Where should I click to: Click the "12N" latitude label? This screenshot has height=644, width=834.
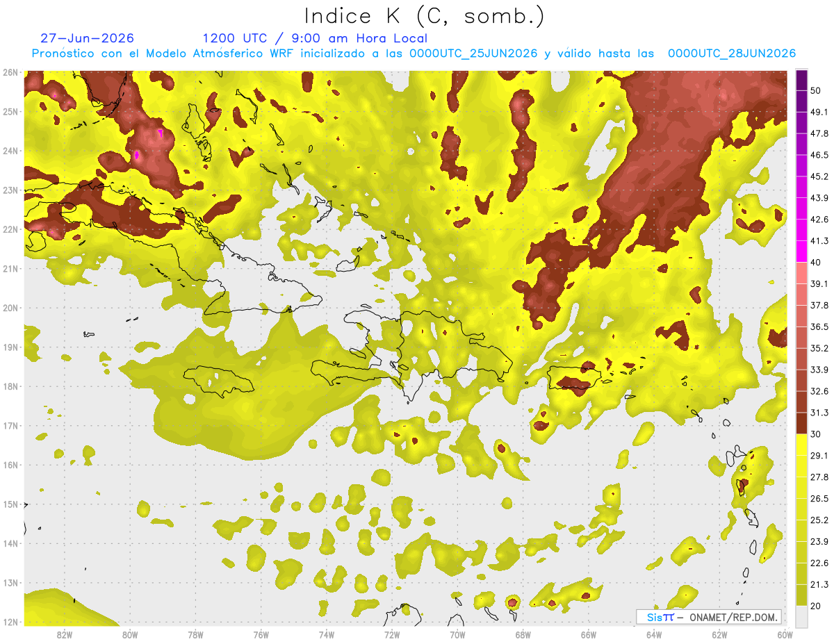click(10, 622)
